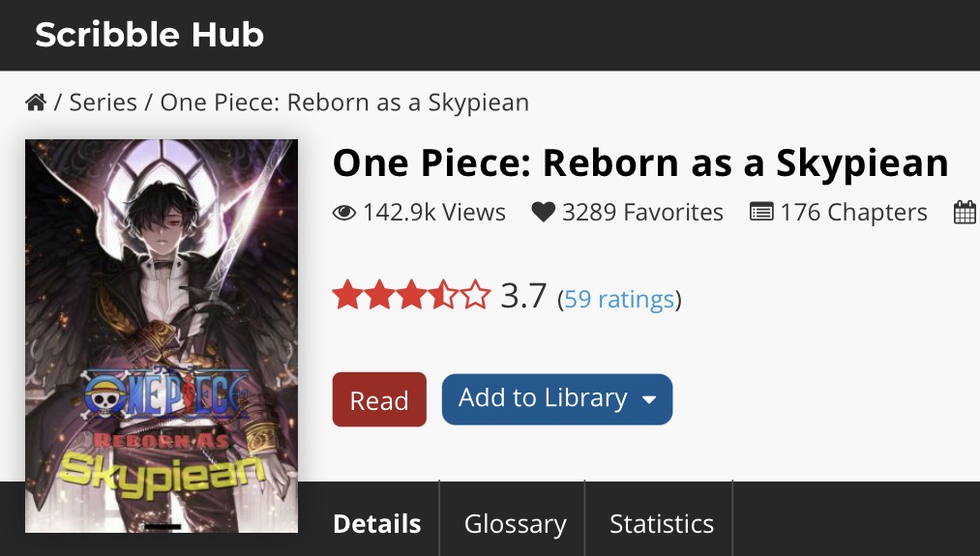Switch to the Details tab
The image size is (980, 556).
pyautogui.click(x=376, y=524)
